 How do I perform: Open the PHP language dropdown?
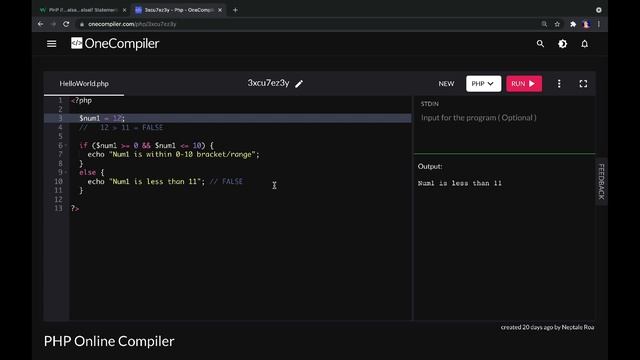coord(483,84)
